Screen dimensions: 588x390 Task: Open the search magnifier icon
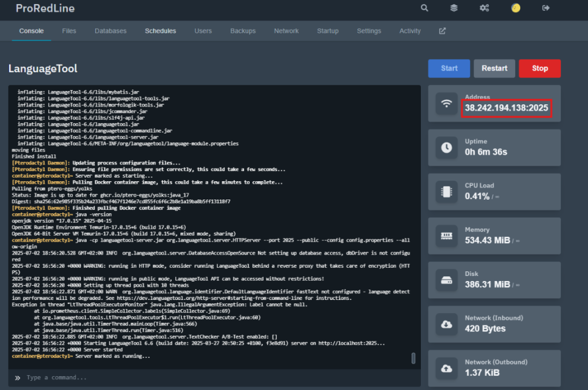pos(424,8)
